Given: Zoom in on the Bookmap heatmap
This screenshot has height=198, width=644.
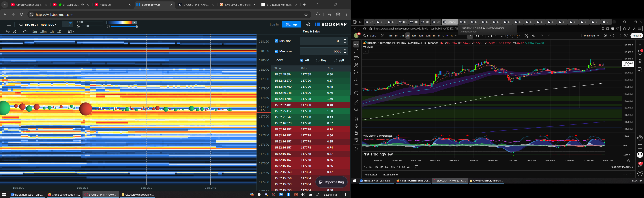Looking at the screenshot, I should (x=8, y=32).
